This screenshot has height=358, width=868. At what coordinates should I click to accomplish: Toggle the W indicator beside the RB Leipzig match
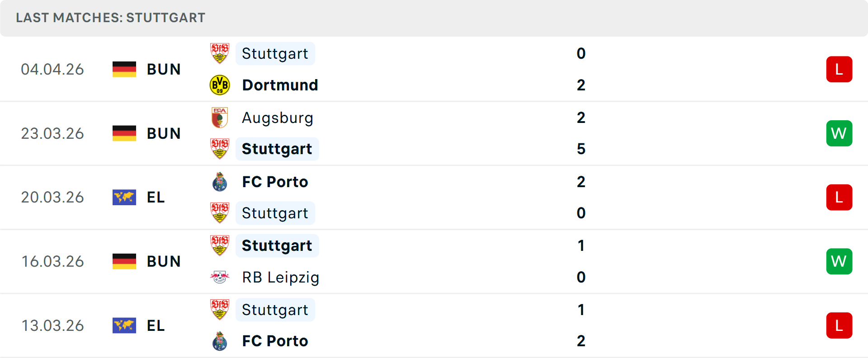[x=840, y=261]
